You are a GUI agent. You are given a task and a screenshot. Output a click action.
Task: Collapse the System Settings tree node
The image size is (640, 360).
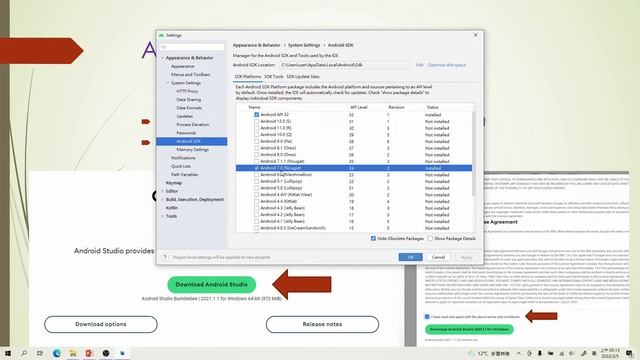(167, 83)
